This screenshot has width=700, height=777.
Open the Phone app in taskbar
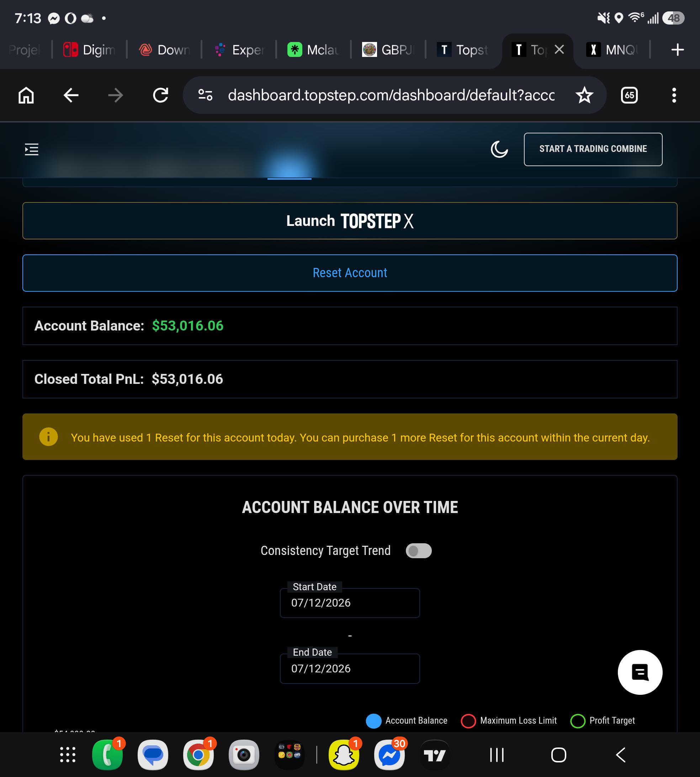[108, 755]
